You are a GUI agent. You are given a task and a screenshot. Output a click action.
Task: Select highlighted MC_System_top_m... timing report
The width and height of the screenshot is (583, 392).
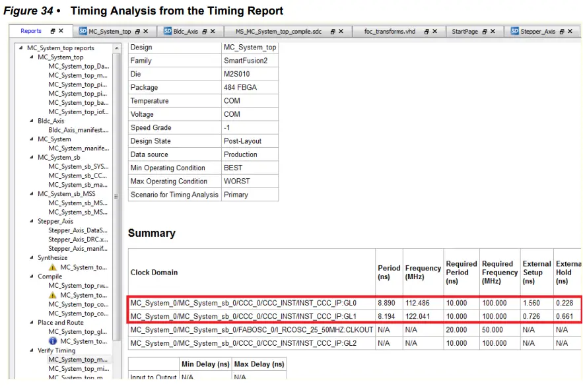point(78,359)
